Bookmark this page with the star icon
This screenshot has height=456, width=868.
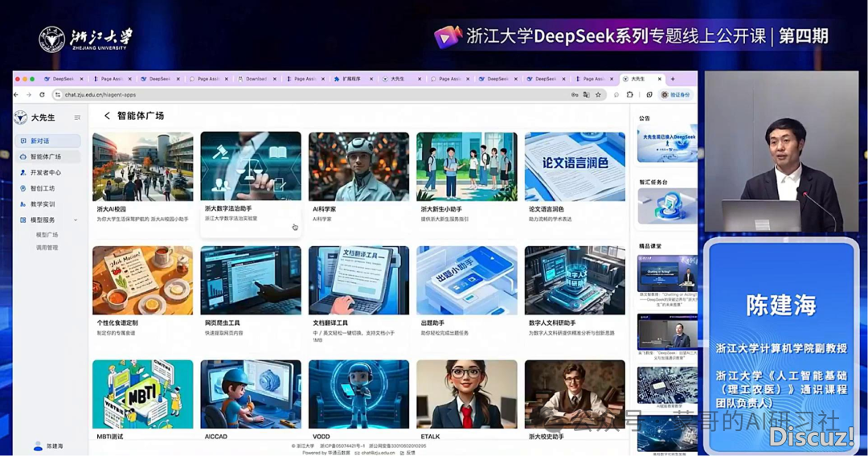pos(598,95)
